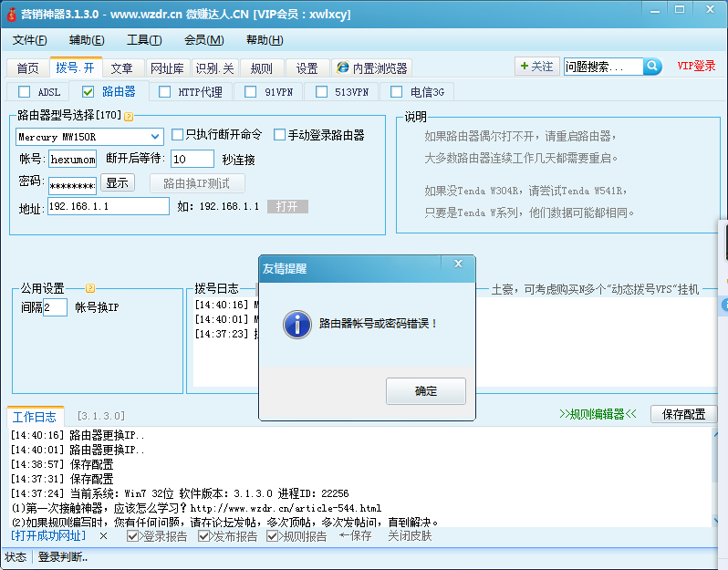Click the 路由换IP测试 button
Screen dimensions: 728x570
(x=197, y=183)
